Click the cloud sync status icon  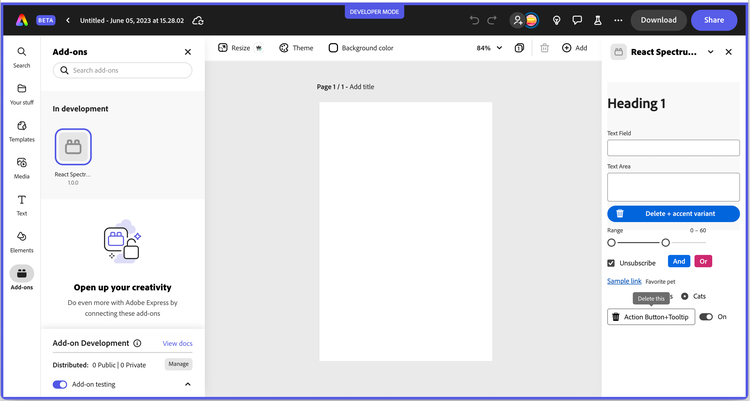tap(198, 21)
